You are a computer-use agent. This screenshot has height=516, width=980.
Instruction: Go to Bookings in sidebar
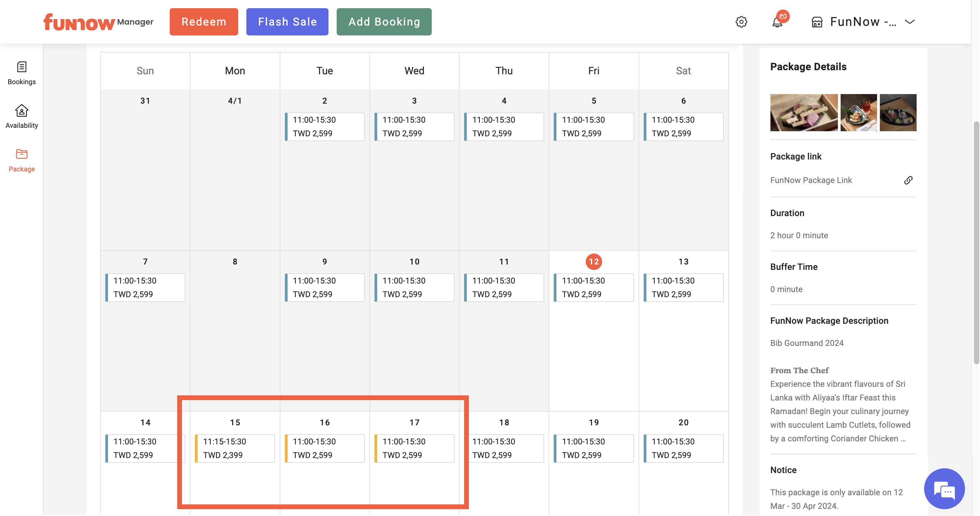tap(22, 73)
